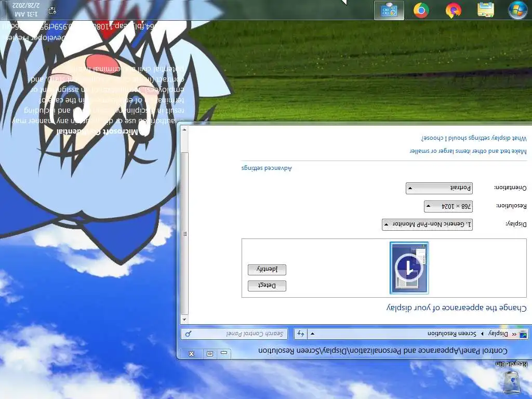Click the refresh button beside address bar
The width and height of the screenshot is (532, 399).
(x=301, y=334)
